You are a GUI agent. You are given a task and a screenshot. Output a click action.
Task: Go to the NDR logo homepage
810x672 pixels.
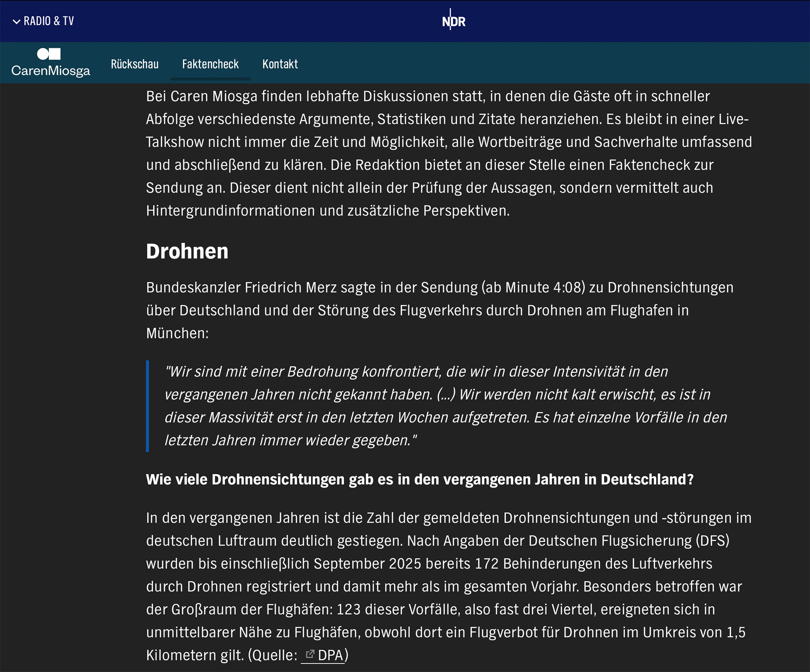click(x=454, y=21)
